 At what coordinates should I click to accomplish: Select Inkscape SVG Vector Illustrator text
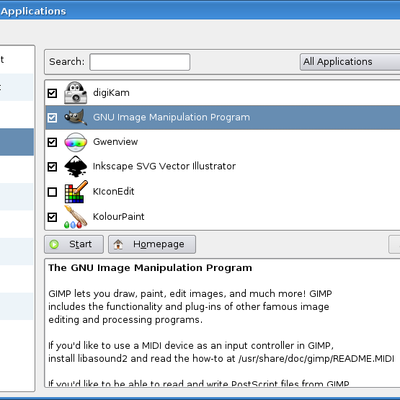(164, 166)
